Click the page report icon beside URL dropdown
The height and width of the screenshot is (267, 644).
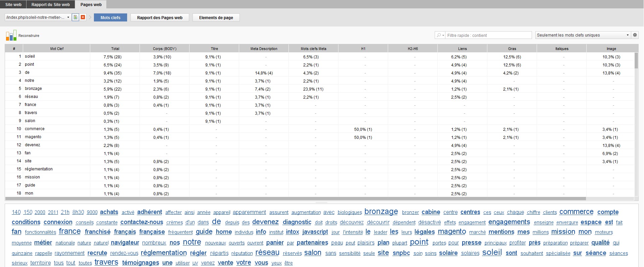(75, 17)
